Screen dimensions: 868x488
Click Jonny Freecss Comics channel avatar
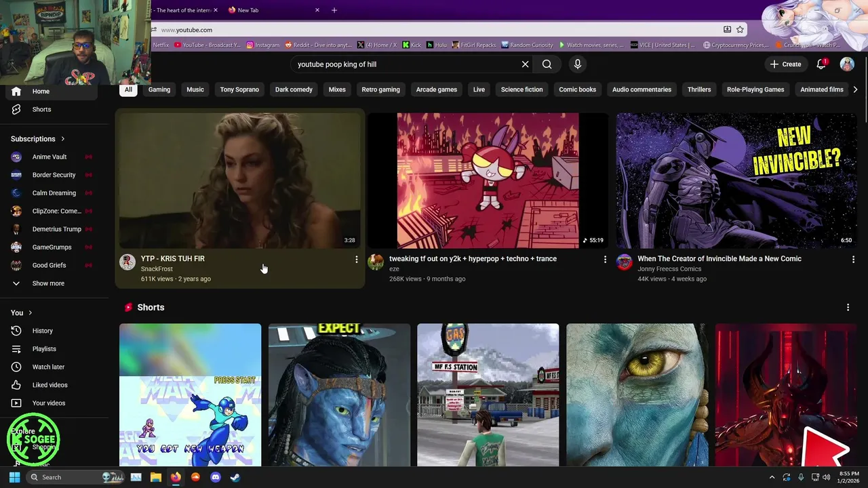pos(625,262)
